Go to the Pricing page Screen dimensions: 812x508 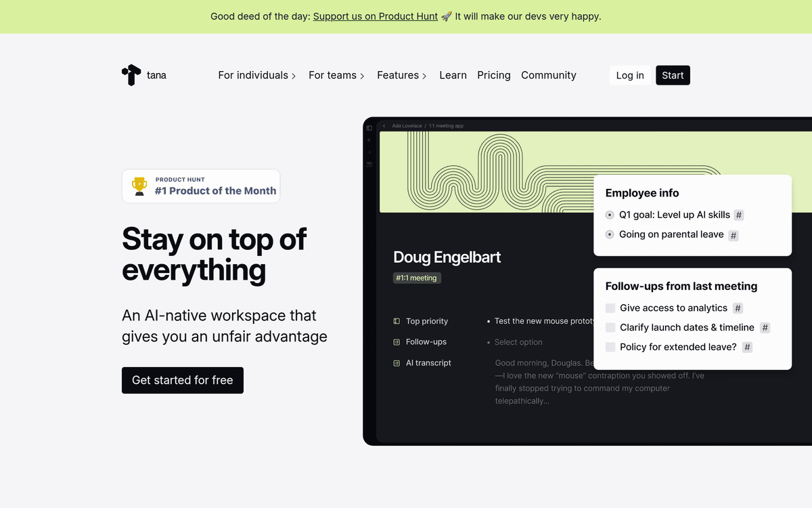(x=493, y=75)
